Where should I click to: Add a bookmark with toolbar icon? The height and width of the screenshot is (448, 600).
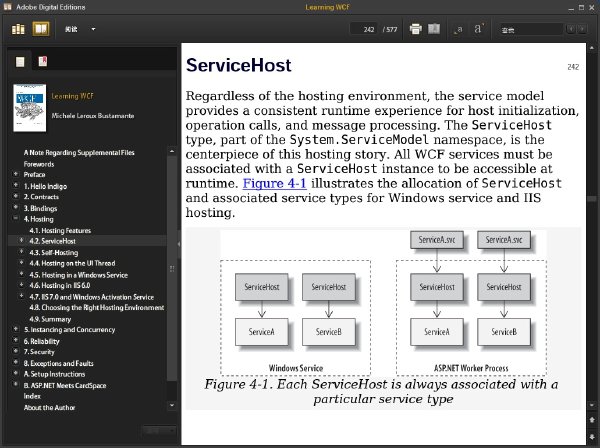pyautogui.click(x=434, y=29)
